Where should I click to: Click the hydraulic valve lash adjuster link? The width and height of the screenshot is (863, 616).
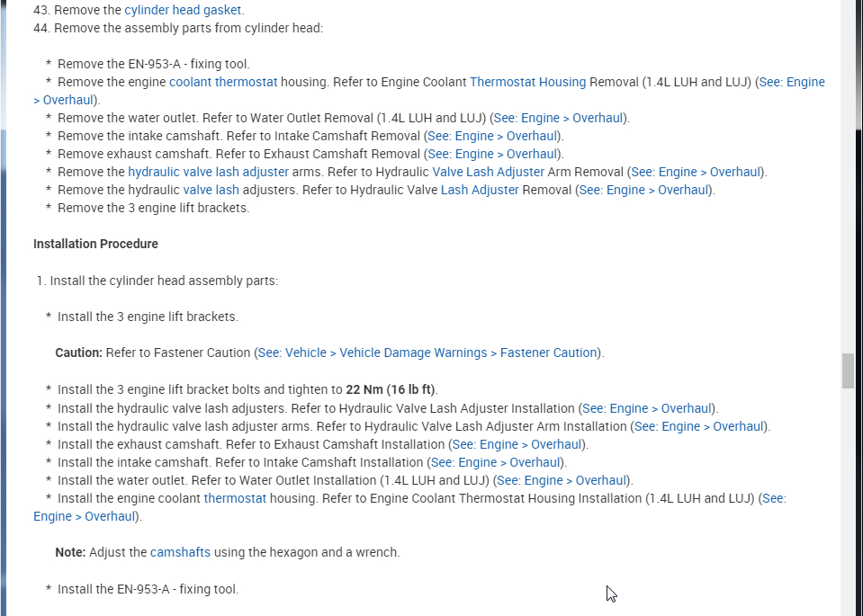tap(208, 172)
